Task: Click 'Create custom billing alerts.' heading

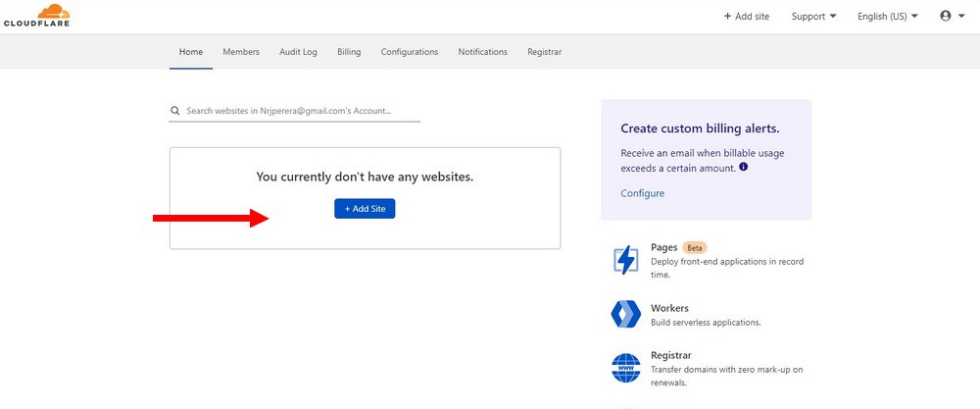Action: [x=700, y=128]
